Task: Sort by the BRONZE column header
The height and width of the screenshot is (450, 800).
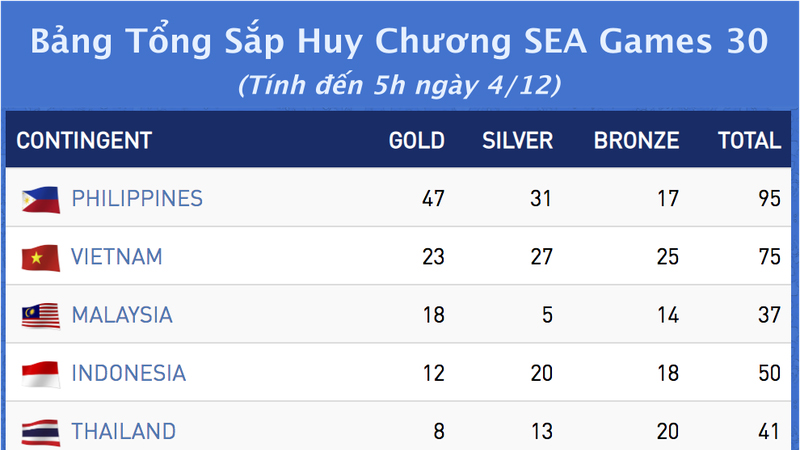Action: click(x=636, y=140)
